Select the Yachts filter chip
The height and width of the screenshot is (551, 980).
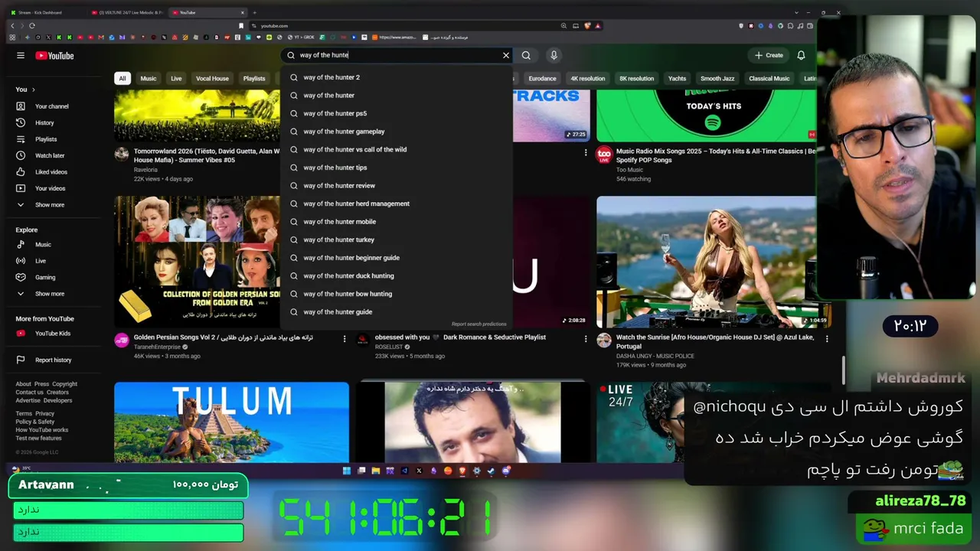tap(677, 78)
